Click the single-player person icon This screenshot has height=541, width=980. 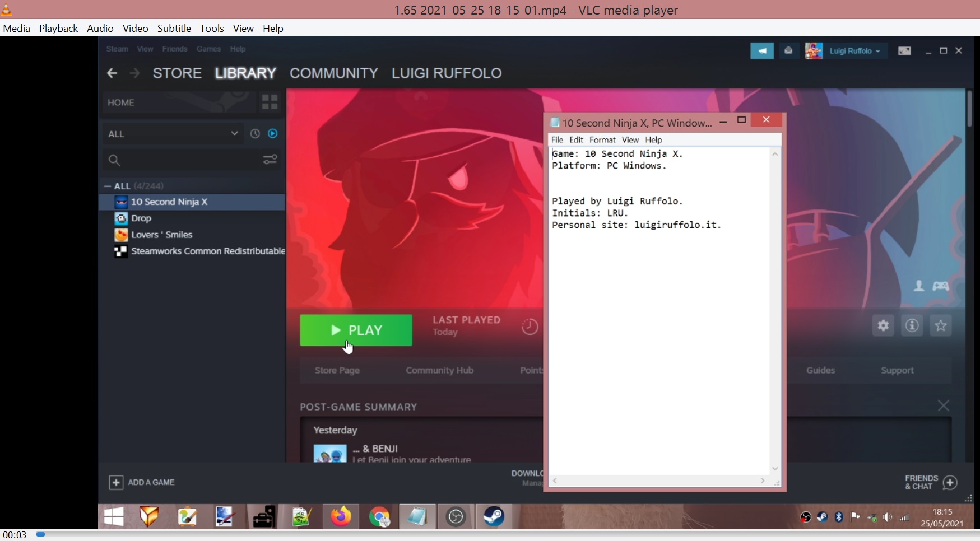coord(919,286)
